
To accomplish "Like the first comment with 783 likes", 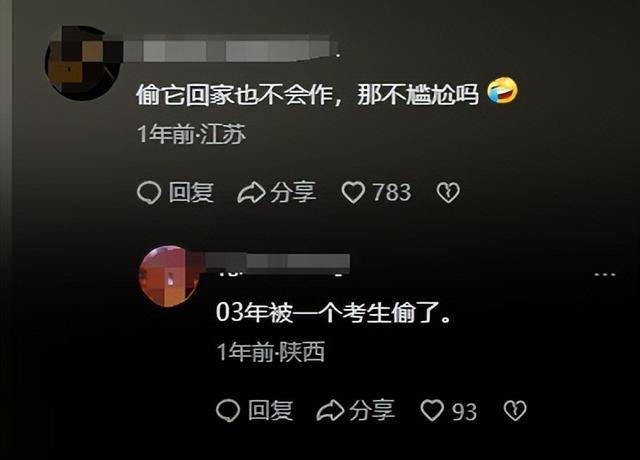I will tap(353, 192).
